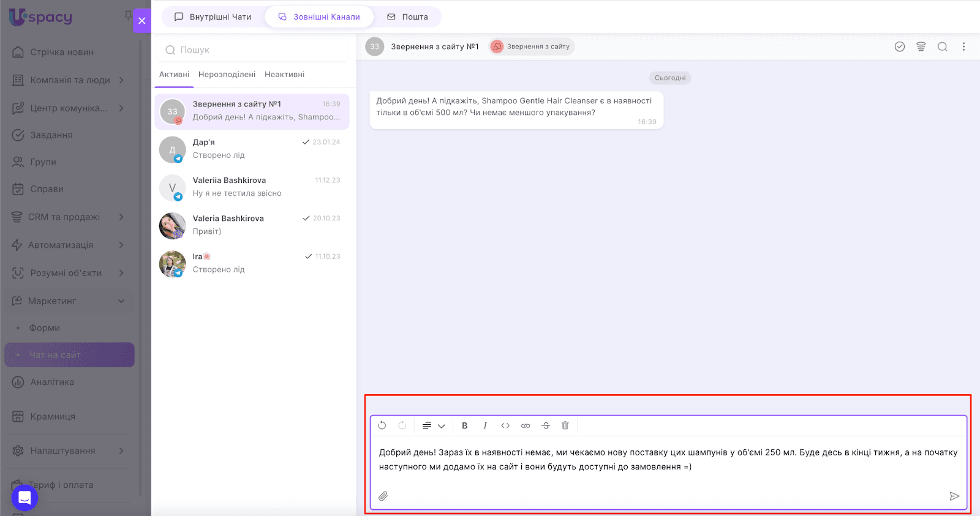Mark the conversation as completed with the check-circle icon
The width and height of the screenshot is (980, 516).
coord(900,47)
